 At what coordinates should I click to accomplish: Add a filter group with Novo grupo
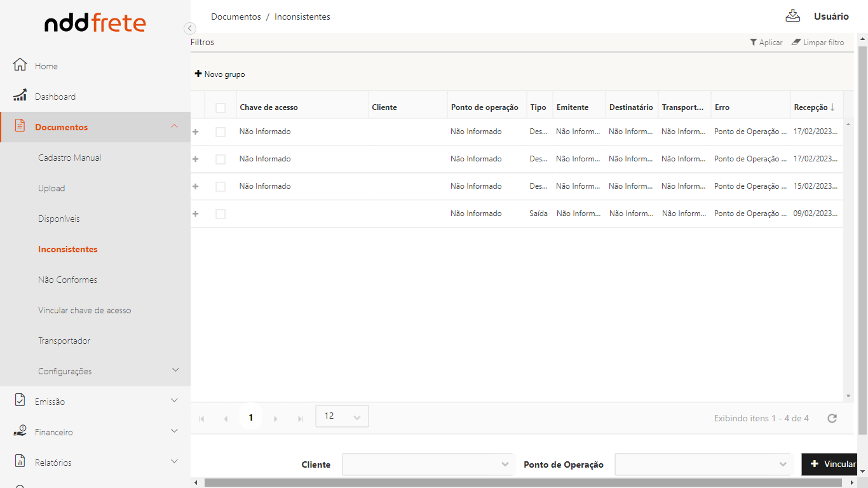click(220, 74)
